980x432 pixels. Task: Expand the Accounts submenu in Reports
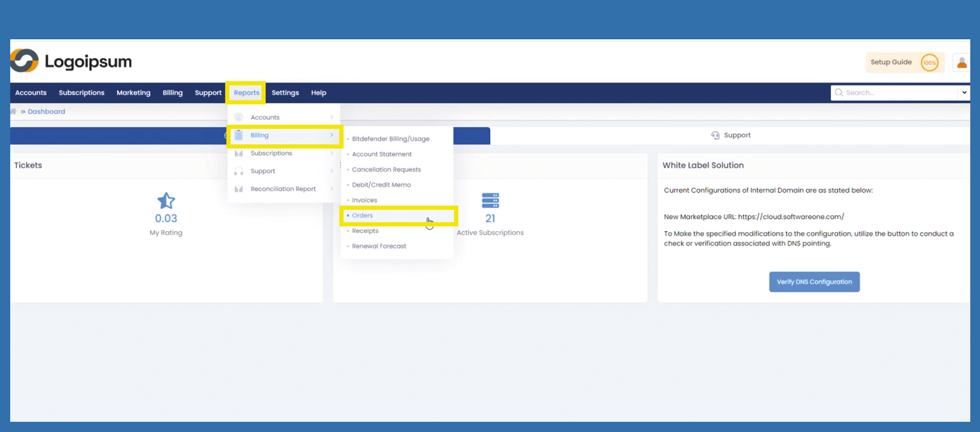(x=284, y=117)
